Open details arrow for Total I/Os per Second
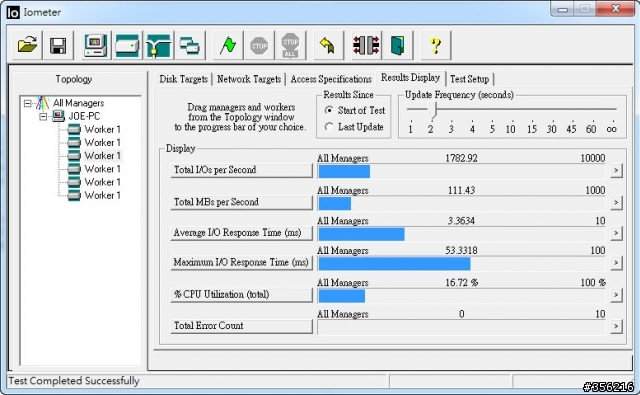The width and height of the screenshot is (640, 395). coord(616,170)
